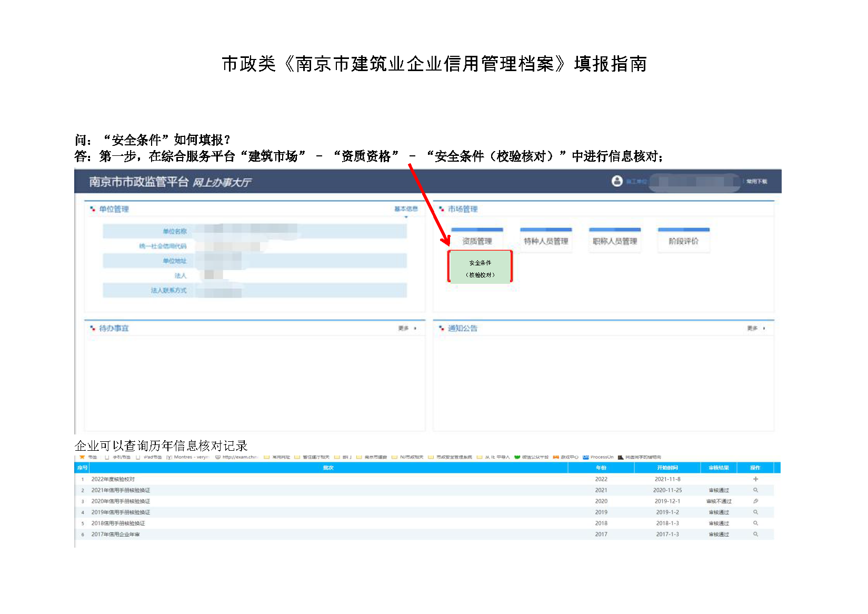The image size is (868, 614).
Task: Switch to 职称人员管理 tab
Action: 615,241
